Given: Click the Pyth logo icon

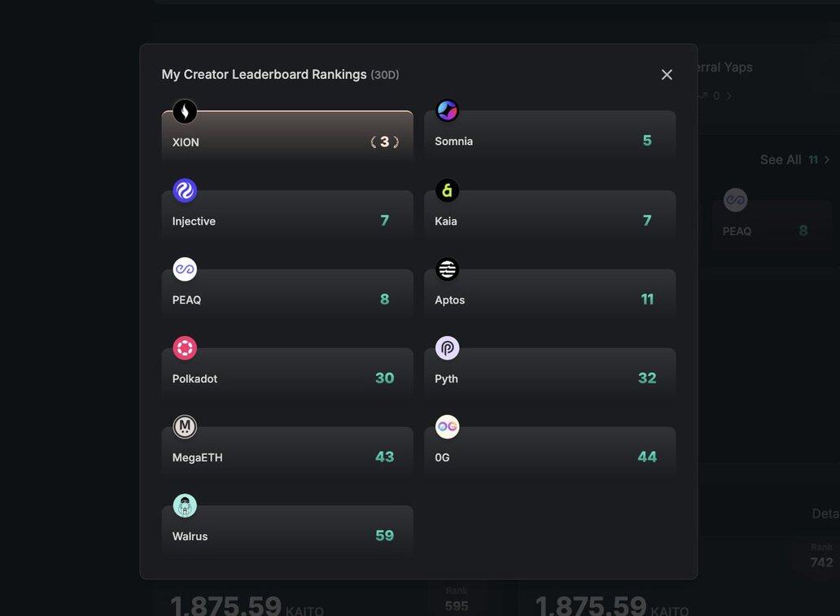Looking at the screenshot, I should [x=447, y=348].
